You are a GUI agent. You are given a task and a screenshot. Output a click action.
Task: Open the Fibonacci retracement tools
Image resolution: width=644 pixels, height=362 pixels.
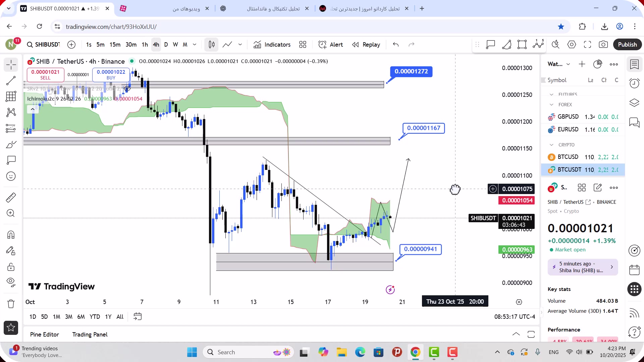[x=11, y=97]
